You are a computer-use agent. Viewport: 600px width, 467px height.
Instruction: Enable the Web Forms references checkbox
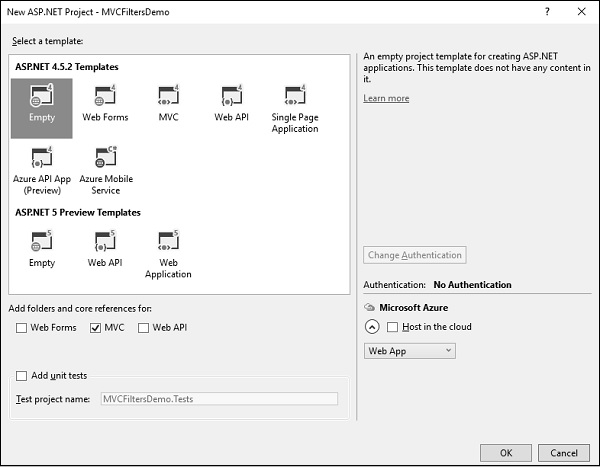pos(22,328)
